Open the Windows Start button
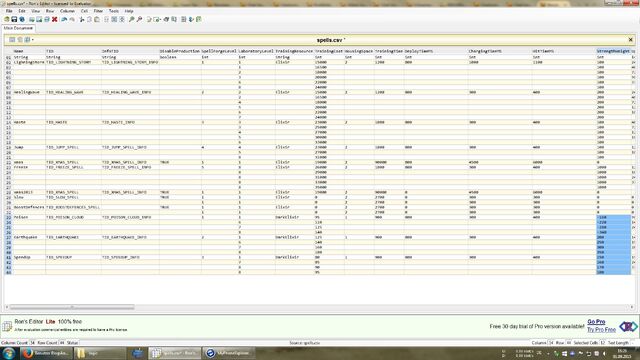 (x=8, y=353)
